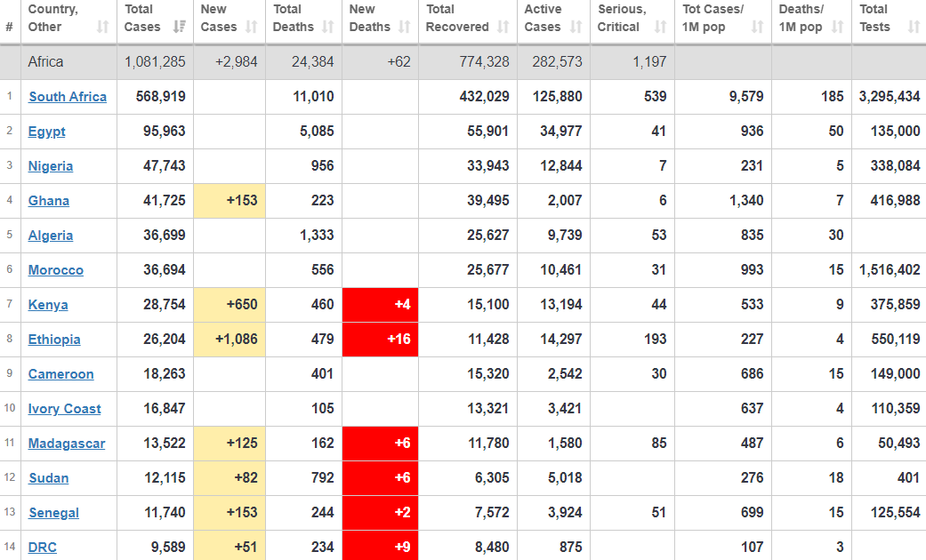The height and width of the screenshot is (560, 926).
Task: Click Ethiopia's red +16 new deaths cell
Action: (x=380, y=340)
